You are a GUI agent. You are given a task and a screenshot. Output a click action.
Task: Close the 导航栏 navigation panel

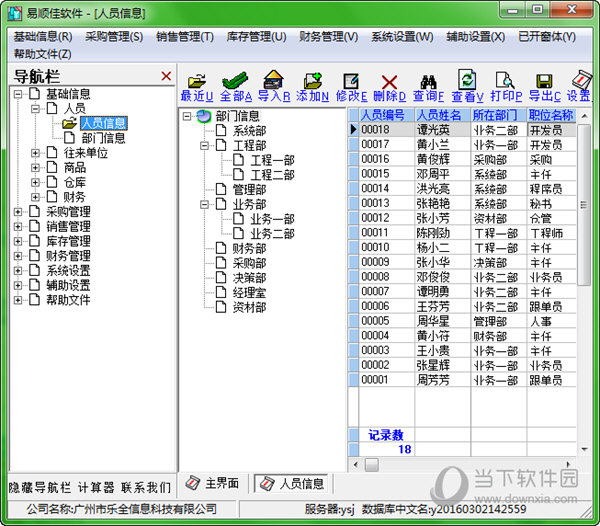click(x=166, y=76)
